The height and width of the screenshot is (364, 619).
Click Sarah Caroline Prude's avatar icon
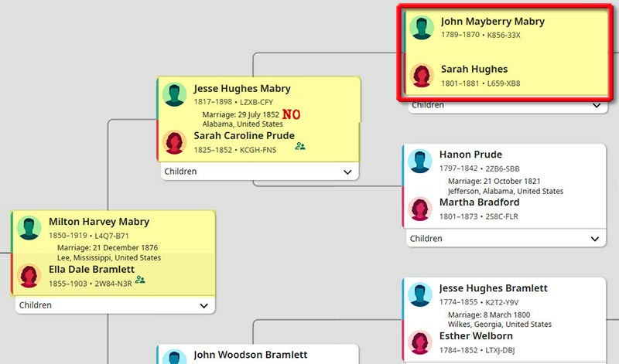pyautogui.click(x=176, y=141)
